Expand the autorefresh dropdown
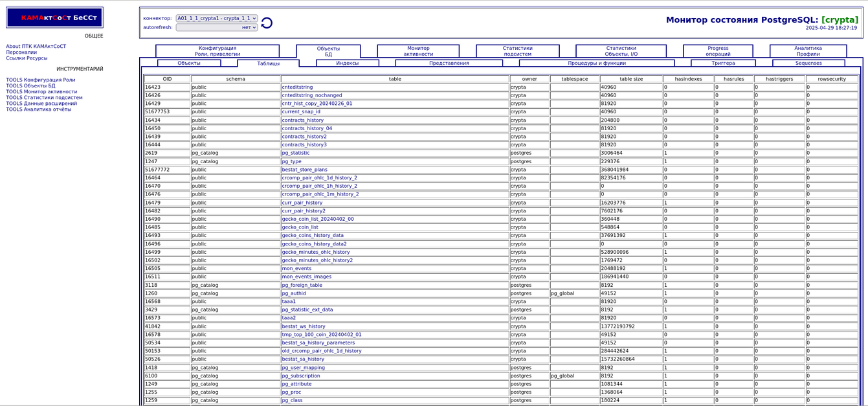 point(216,27)
